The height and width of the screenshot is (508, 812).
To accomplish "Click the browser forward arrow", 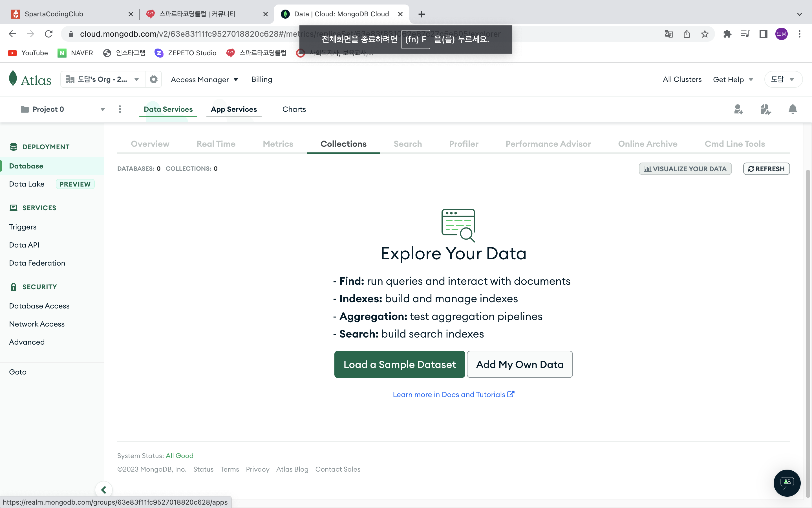I will point(30,34).
